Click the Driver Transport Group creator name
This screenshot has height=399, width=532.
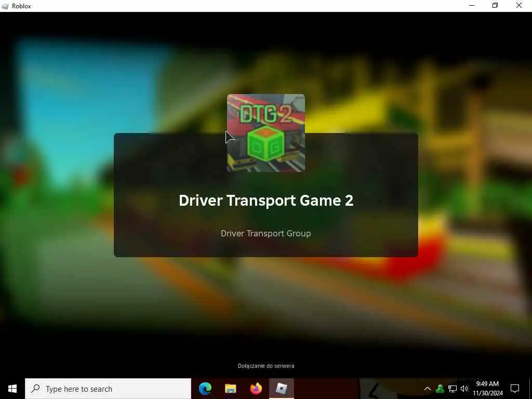[x=265, y=233]
